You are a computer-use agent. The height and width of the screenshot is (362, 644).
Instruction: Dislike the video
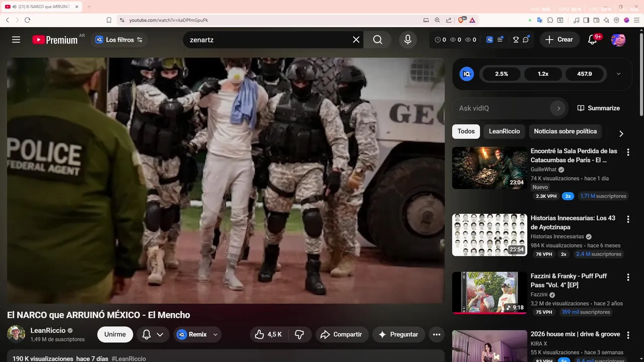[300, 334]
